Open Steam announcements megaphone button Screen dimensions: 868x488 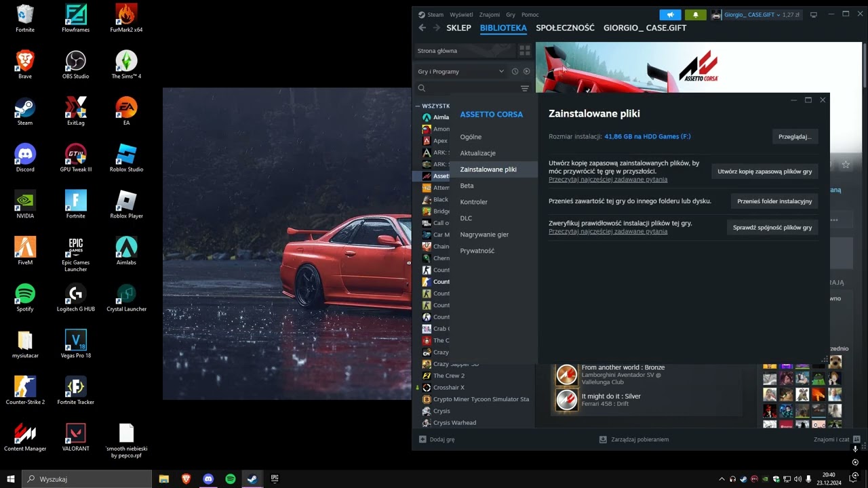670,15
